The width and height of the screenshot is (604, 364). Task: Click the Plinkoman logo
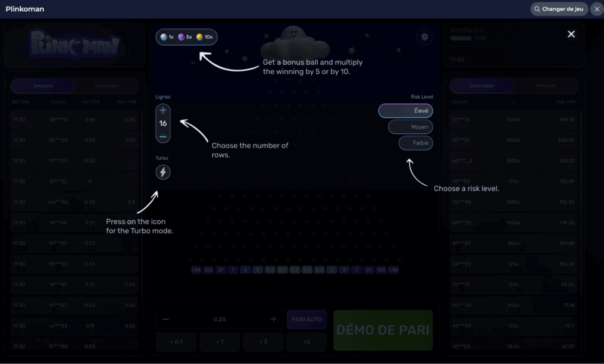pyautogui.click(x=75, y=45)
